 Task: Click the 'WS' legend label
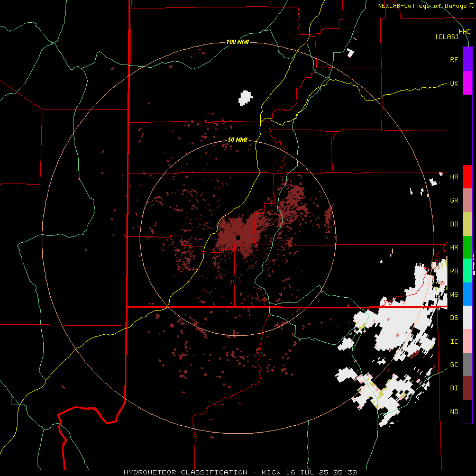pyautogui.click(x=454, y=295)
